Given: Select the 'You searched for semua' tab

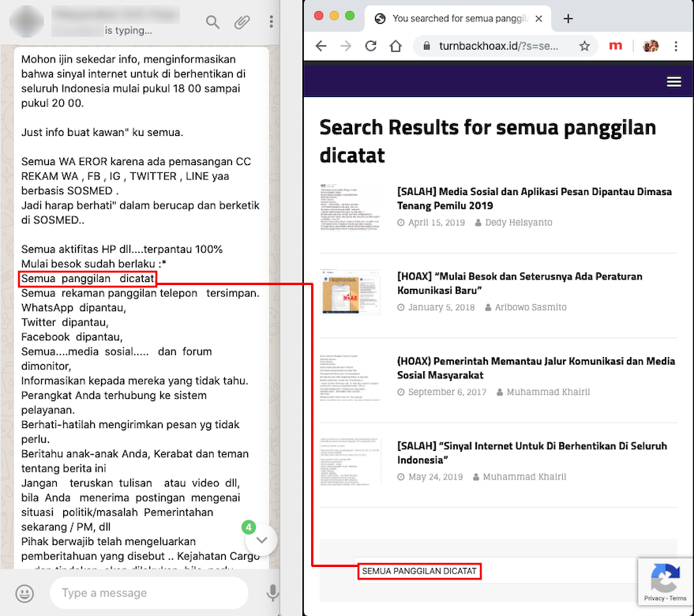Looking at the screenshot, I should coord(450,19).
